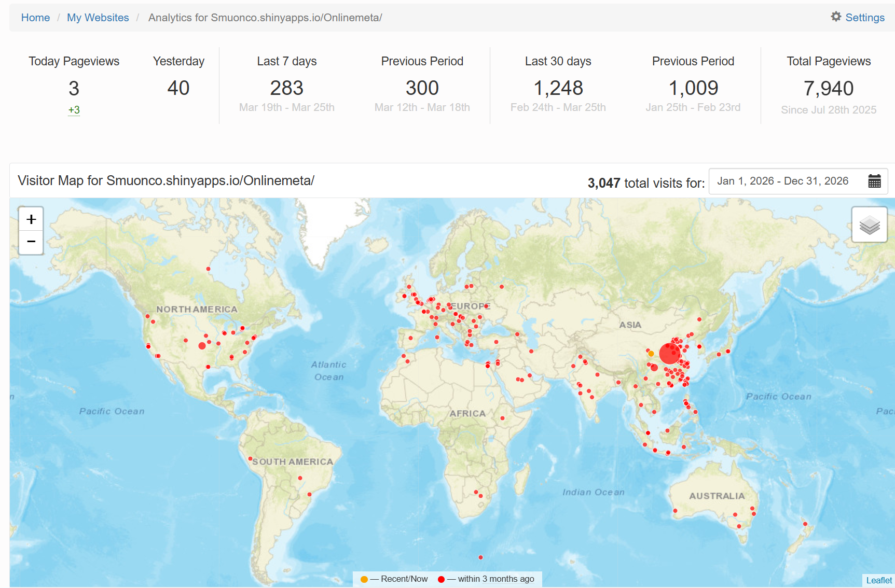Click the Last 7 days value 283

286,88
